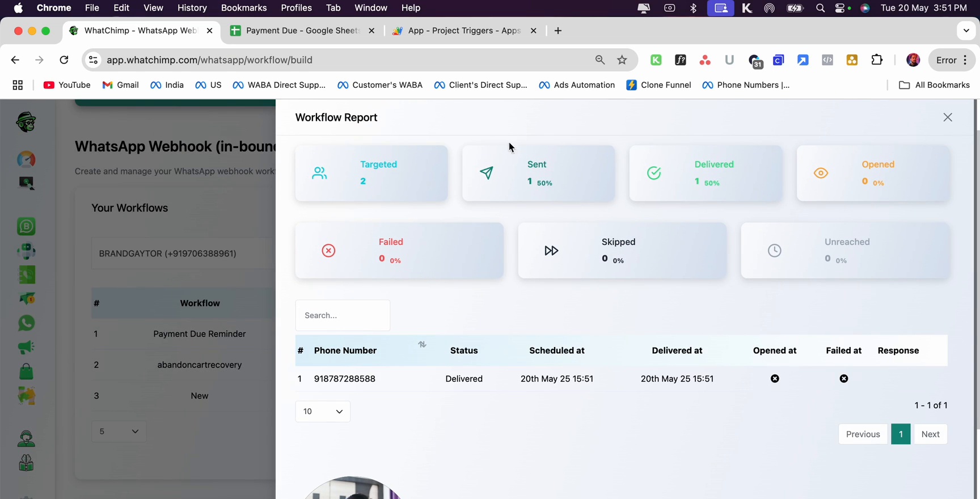
Task: Open macOS Spotlight search icon
Action: [820, 8]
